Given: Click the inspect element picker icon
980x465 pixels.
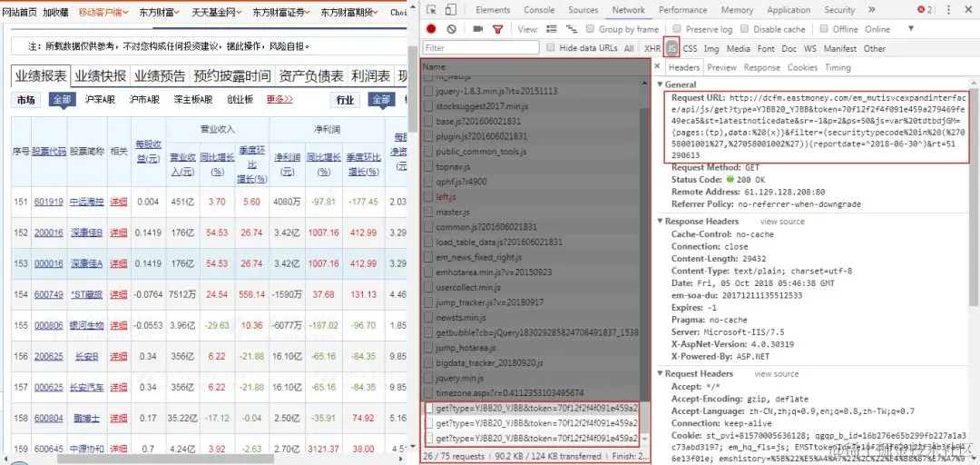Looking at the screenshot, I should click(431, 10).
